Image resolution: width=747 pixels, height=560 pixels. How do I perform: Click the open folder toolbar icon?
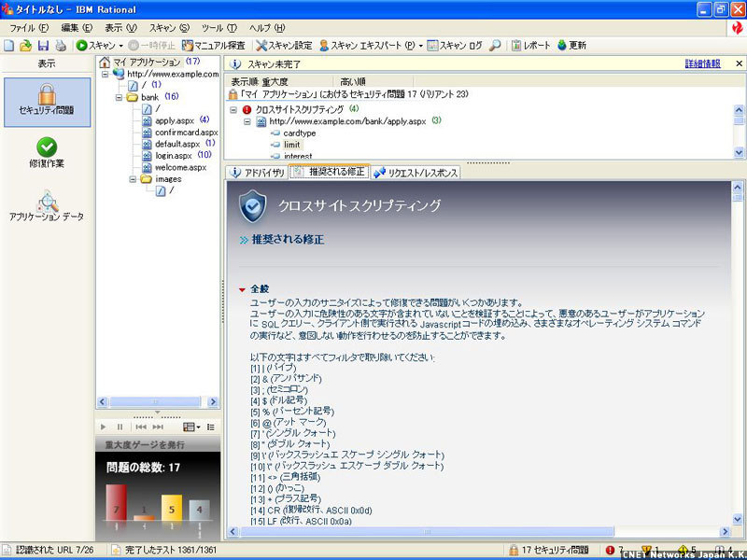click(x=25, y=45)
